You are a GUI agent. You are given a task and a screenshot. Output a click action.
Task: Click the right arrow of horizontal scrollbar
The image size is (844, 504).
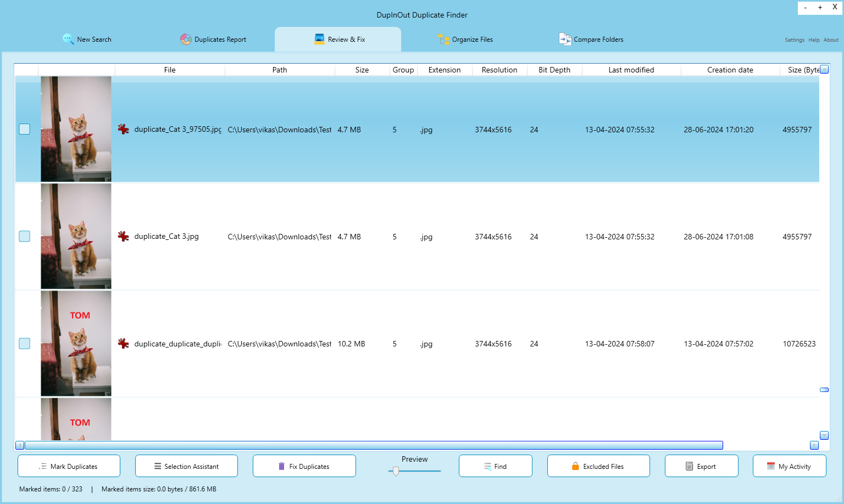[x=814, y=445]
